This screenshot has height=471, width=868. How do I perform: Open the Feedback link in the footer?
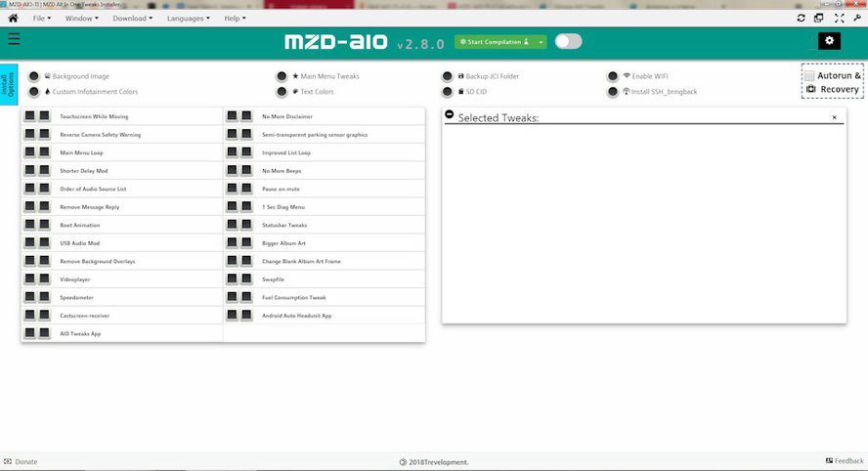[x=845, y=461]
